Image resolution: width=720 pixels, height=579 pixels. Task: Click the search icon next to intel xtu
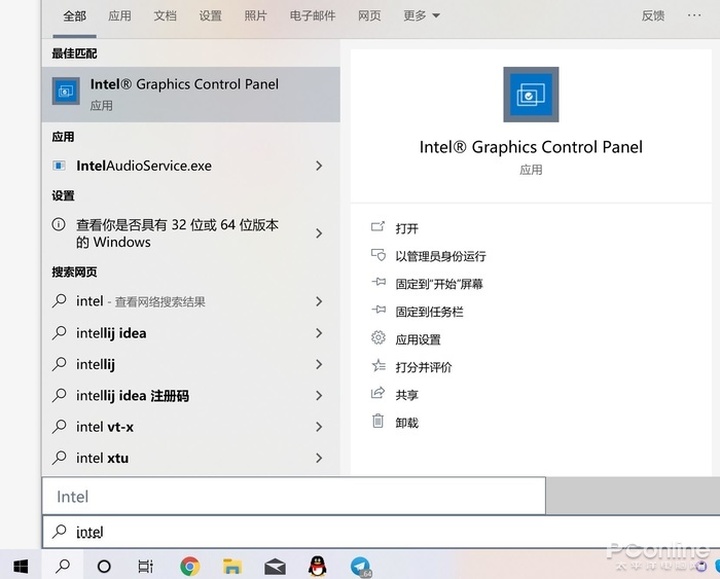59,458
